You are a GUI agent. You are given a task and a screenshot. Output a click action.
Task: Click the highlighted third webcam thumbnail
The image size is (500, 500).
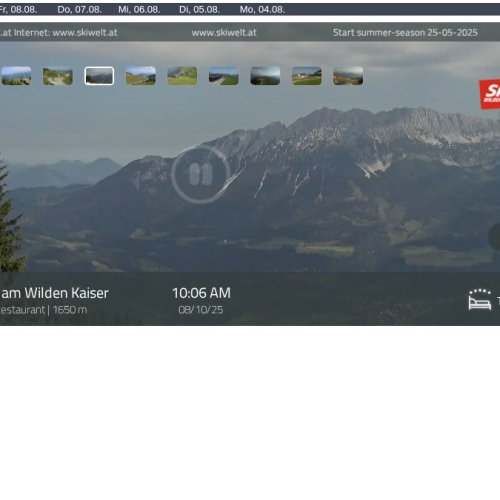(99, 76)
